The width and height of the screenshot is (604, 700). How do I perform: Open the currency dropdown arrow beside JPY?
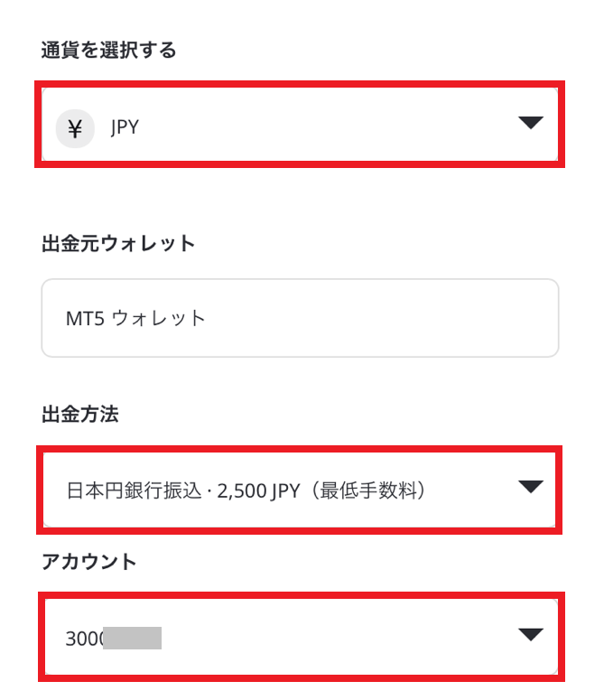530,122
